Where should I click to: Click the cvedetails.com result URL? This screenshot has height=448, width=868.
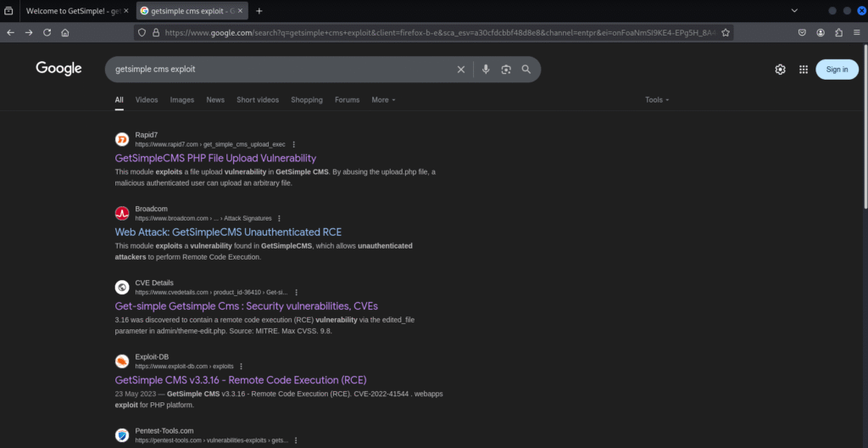pos(211,292)
